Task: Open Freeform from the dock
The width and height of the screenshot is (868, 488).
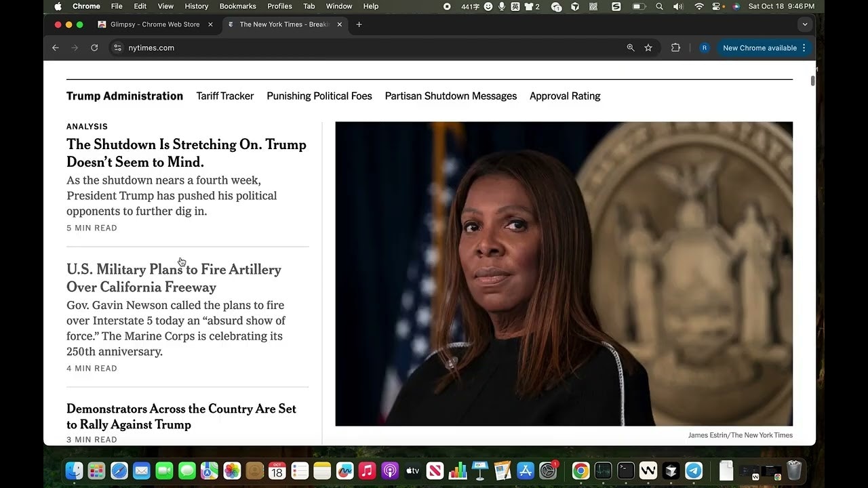Action: (x=344, y=470)
